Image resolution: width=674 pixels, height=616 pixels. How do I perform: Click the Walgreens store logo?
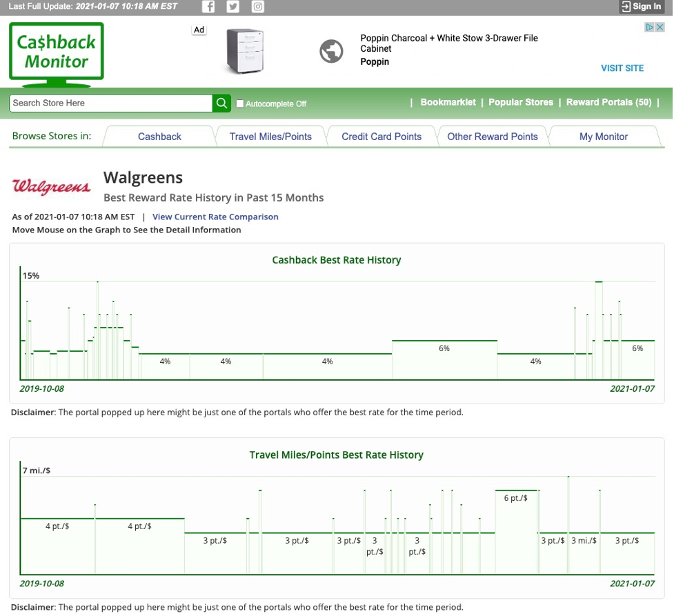pos(52,187)
